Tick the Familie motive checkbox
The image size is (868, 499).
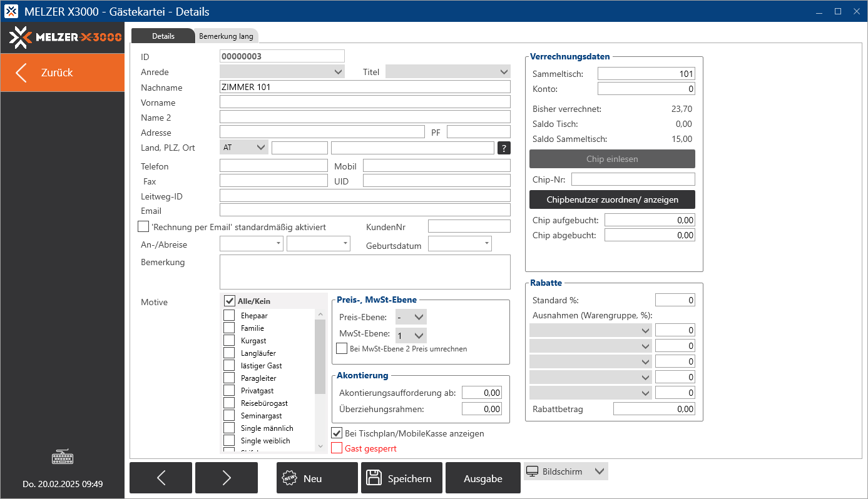[229, 328]
